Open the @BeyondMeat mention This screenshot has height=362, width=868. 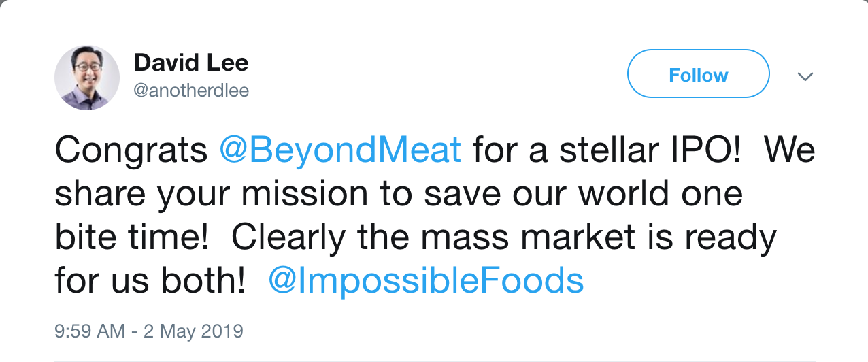coord(340,150)
